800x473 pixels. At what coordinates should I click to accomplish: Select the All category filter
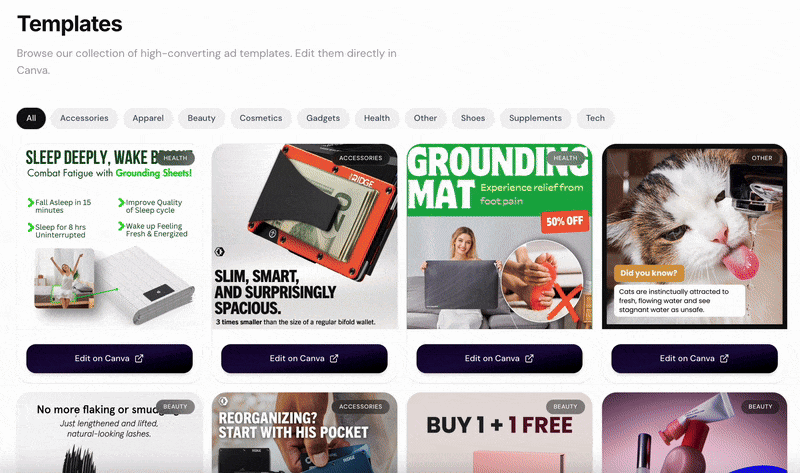click(x=31, y=118)
